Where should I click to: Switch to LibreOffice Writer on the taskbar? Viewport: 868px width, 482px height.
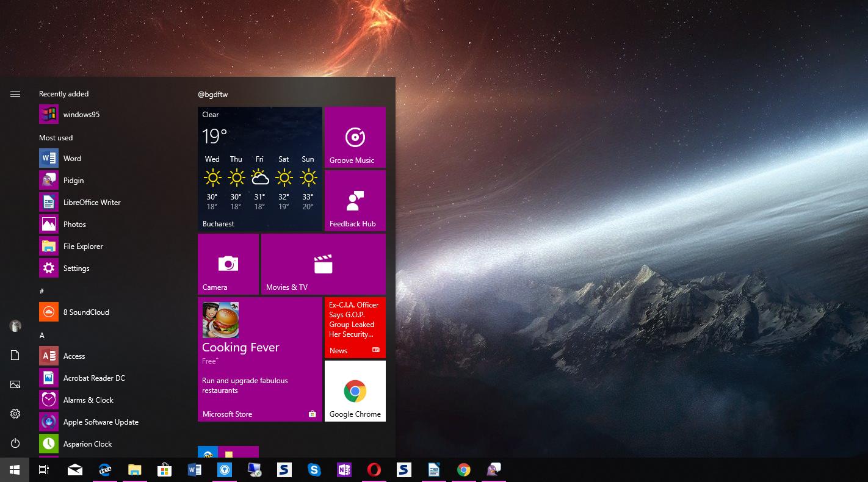434,470
